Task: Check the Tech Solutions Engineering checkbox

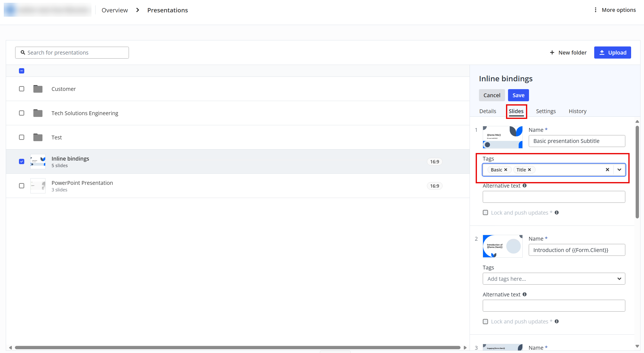Action: (22, 113)
